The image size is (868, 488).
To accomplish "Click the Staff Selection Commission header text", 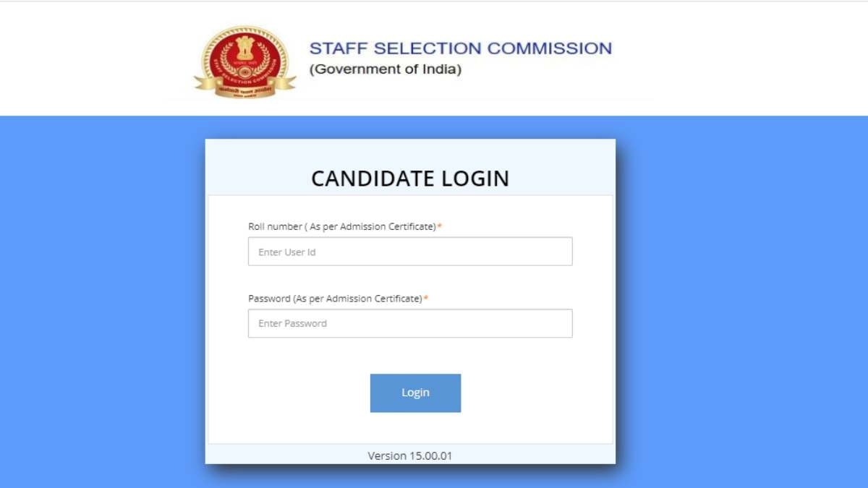I will (x=461, y=48).
